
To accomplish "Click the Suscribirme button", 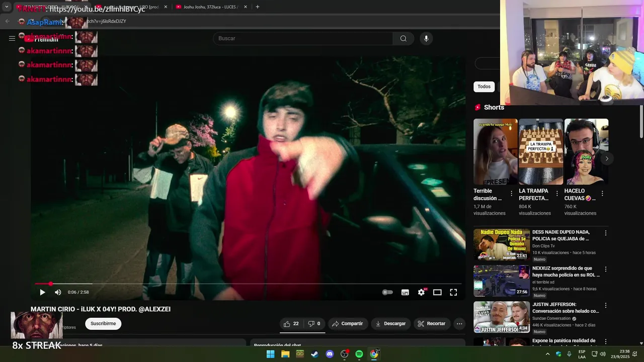I will 103,324.
